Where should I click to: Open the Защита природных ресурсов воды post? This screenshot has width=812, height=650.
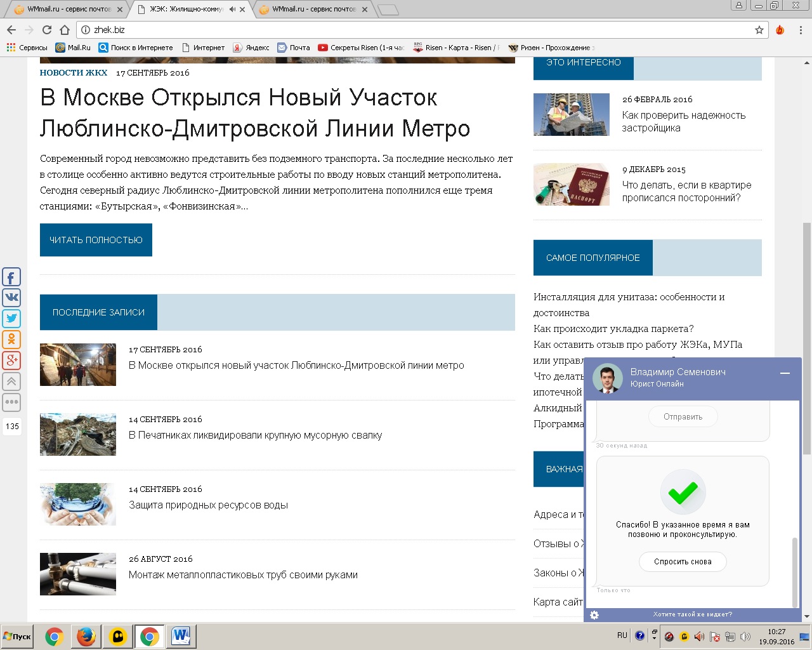click(x=208, y=505)
